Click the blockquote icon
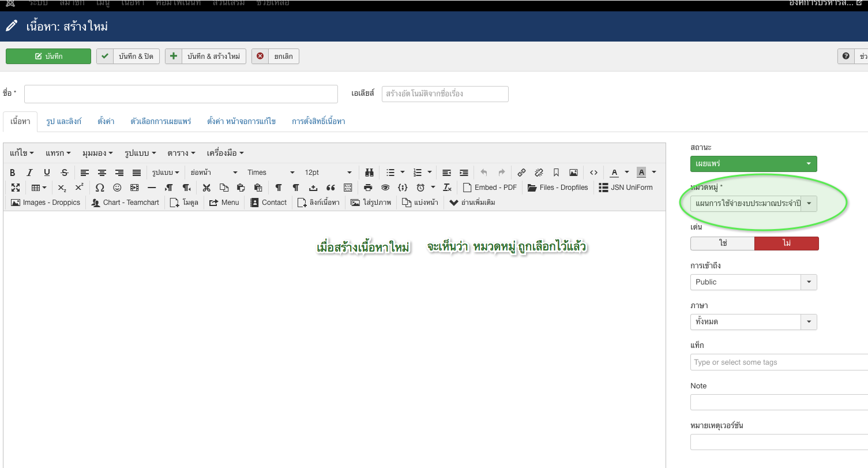Screen dimensions: 868x468 [330, 188]
